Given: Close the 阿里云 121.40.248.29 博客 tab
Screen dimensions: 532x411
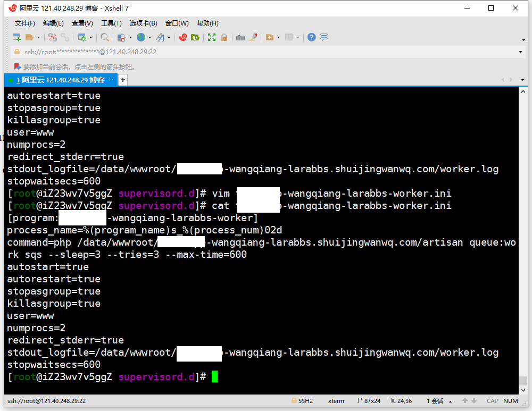Looking at the screenshot, I should click(x=111, y=80).
